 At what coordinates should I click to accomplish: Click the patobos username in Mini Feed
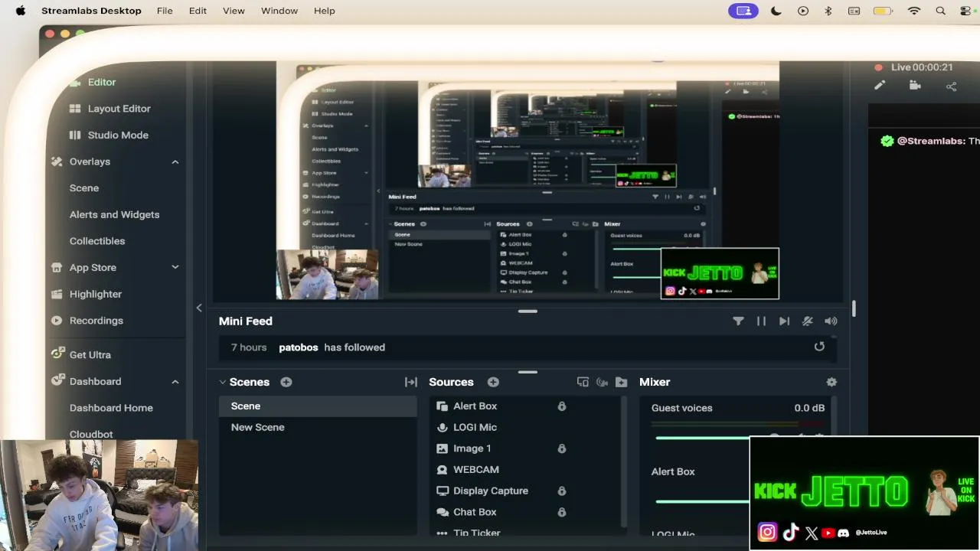299,347
